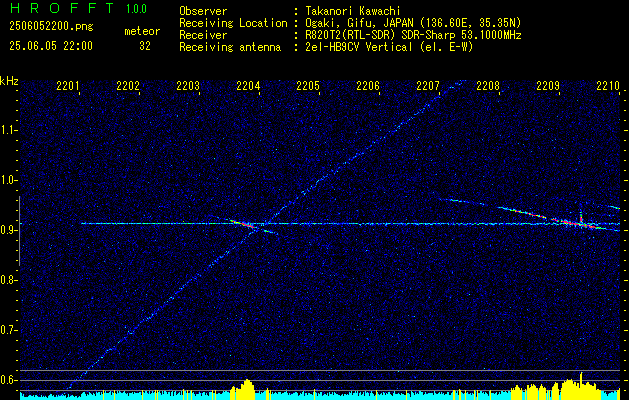Click the meteor label
Image resolution: width=629 pixels, height=400 pixels.
point(142,31)
